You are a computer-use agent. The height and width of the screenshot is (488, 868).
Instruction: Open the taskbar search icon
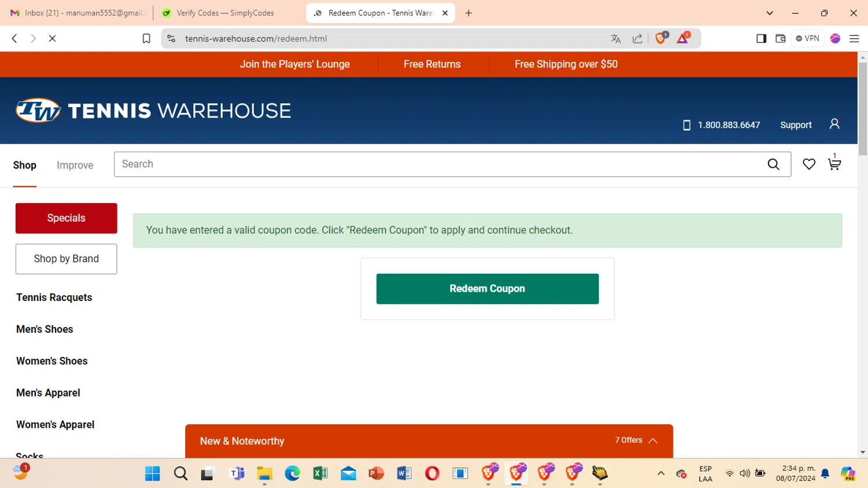point(181,474)
